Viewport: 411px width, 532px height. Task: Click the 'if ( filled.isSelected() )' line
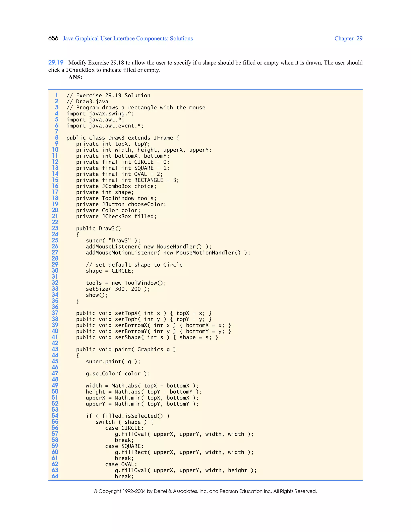coord(128,416)
